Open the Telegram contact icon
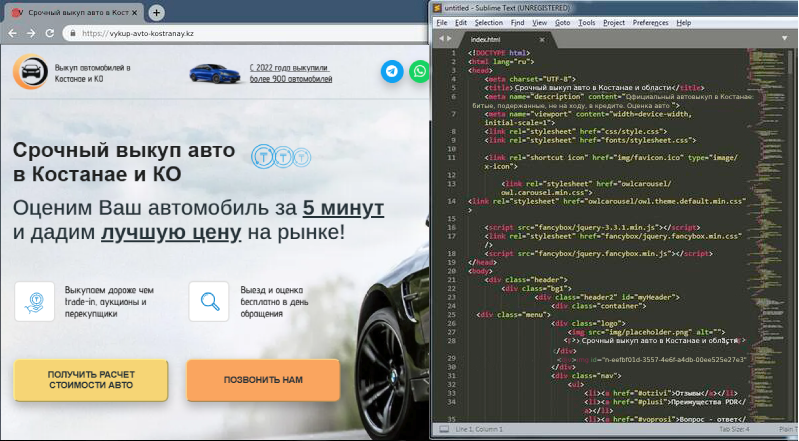Image resolution: width=799 pixels, height=441 pixels. 392,71
